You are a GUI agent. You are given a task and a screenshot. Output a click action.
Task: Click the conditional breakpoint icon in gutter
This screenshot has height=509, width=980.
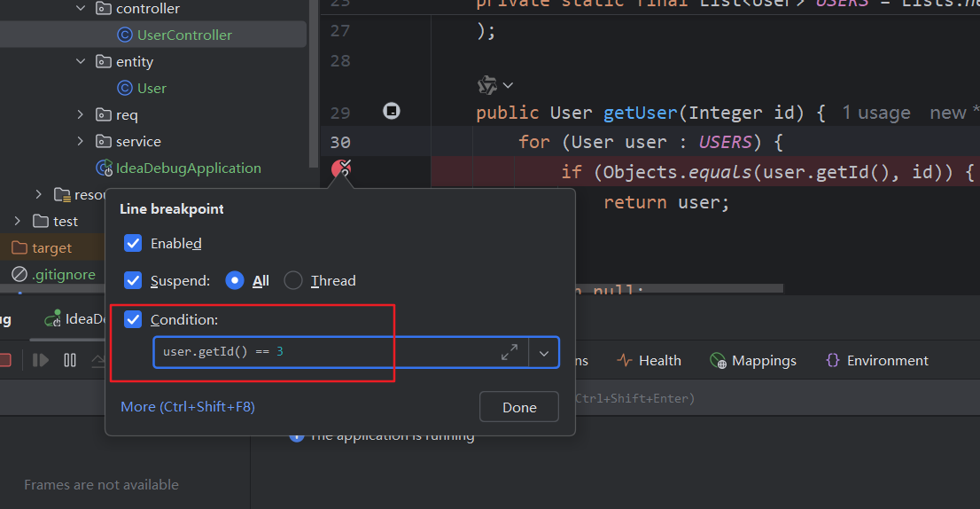[341, 169]
